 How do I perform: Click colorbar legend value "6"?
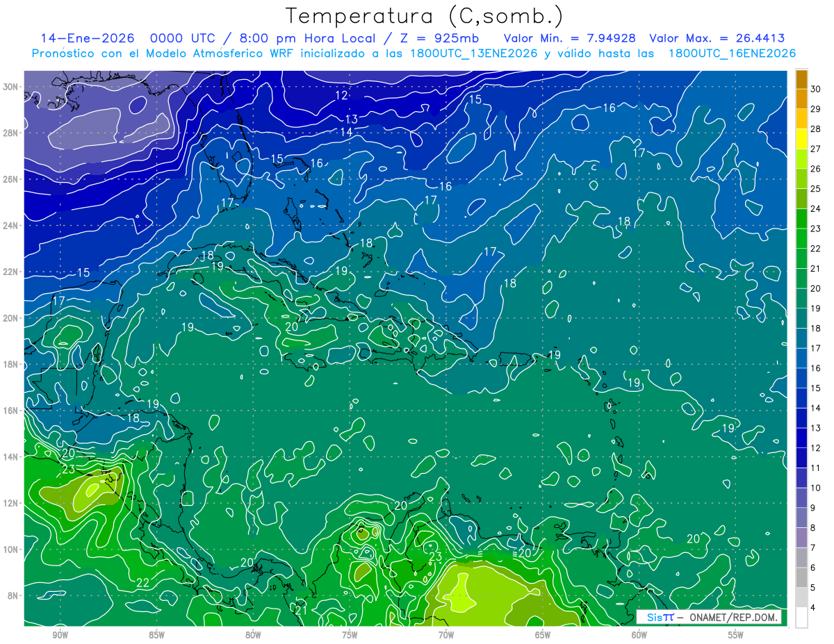pos(814,568)
